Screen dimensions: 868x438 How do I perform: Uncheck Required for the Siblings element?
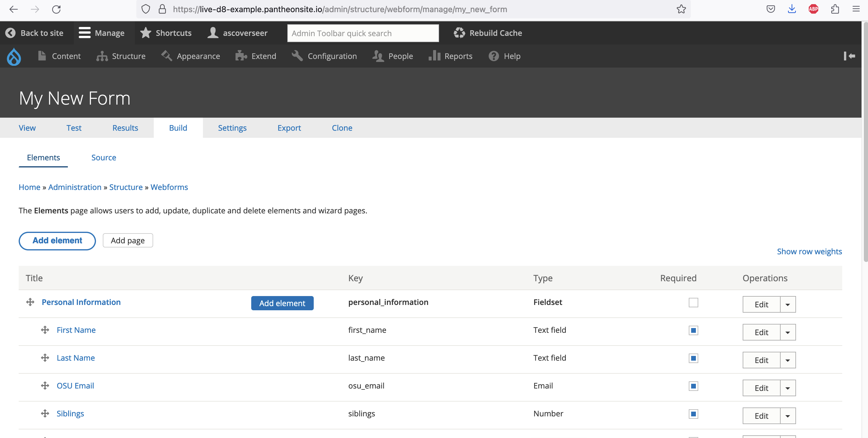click(x=693, y=413)
